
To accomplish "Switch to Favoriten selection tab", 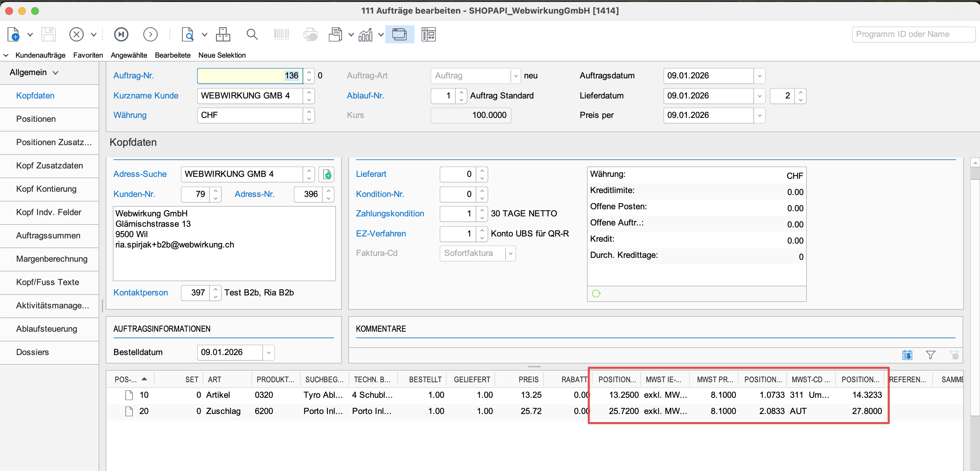I will 88,55.
